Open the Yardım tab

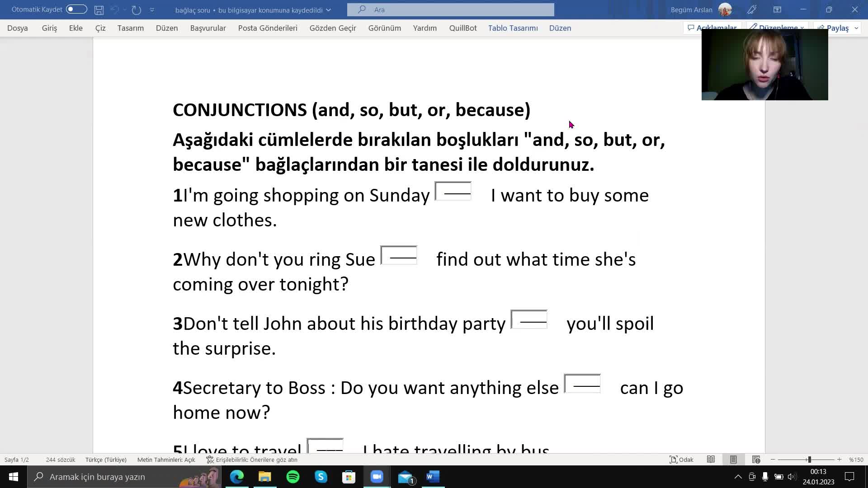pos(425,28)
